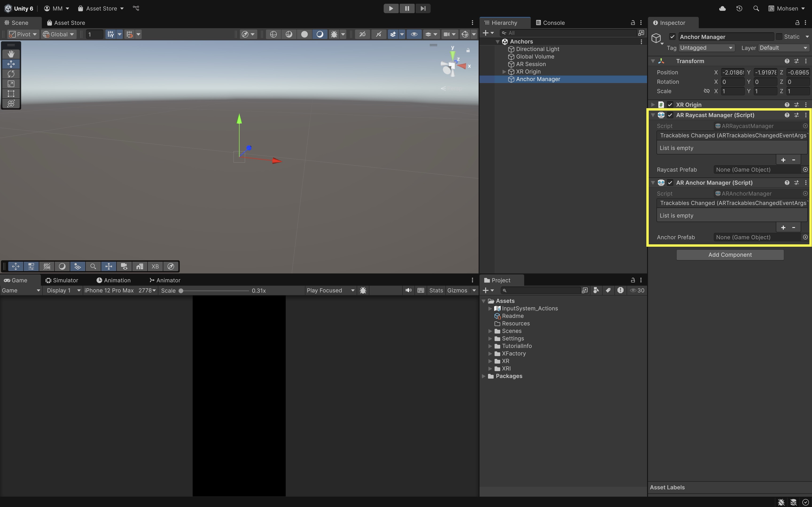The width and height of the screenshot is (812, 507).
Task: Open the Tag Untagged dropdown
Action: [x=706, y=48]
